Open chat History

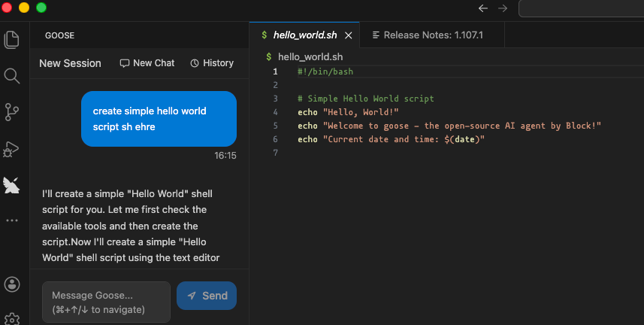(x=212, y=63)
